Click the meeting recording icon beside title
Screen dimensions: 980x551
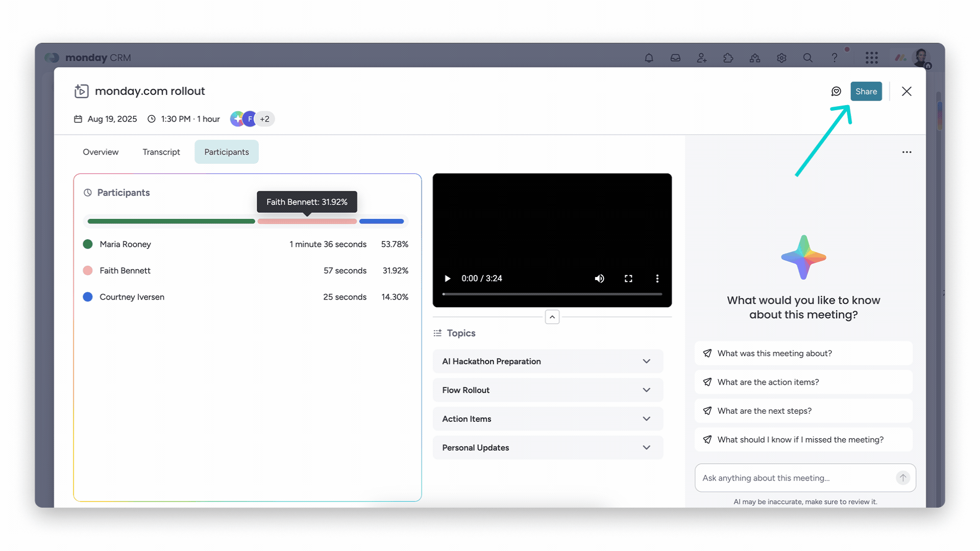(81, 91)
